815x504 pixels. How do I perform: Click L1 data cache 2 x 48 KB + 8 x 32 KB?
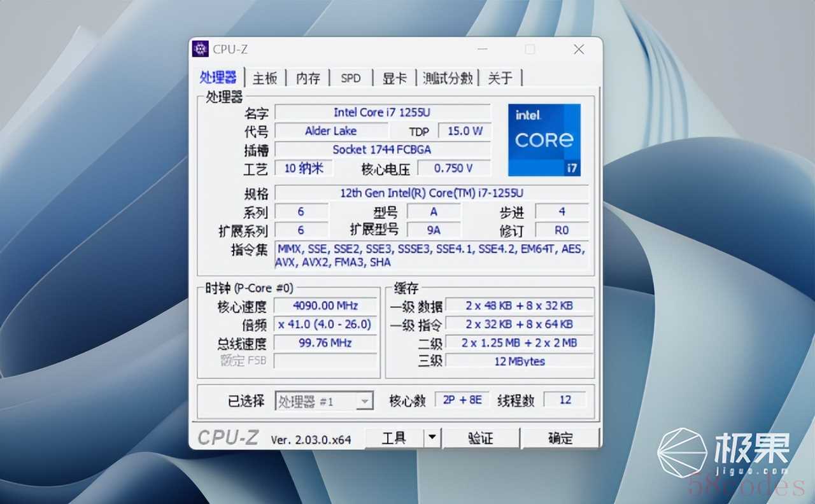(519, 305)
